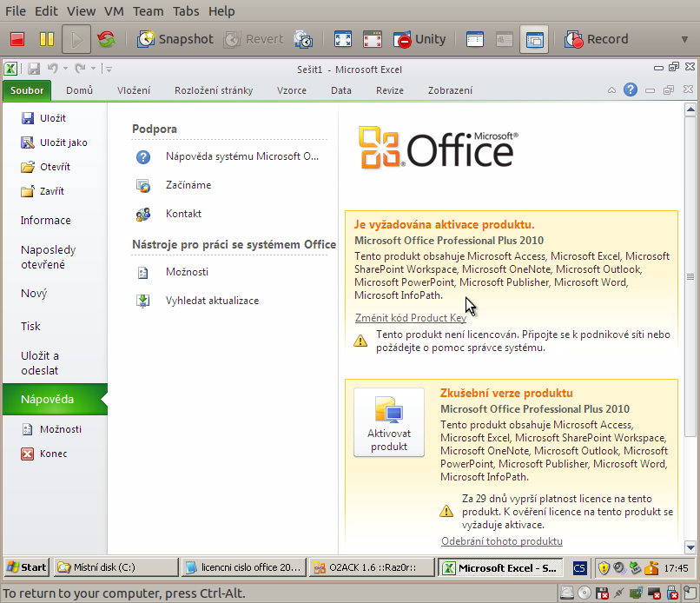Open the Data ribbon tab
The height and width of the screenshot is (603, 700).
coord(341,90)
